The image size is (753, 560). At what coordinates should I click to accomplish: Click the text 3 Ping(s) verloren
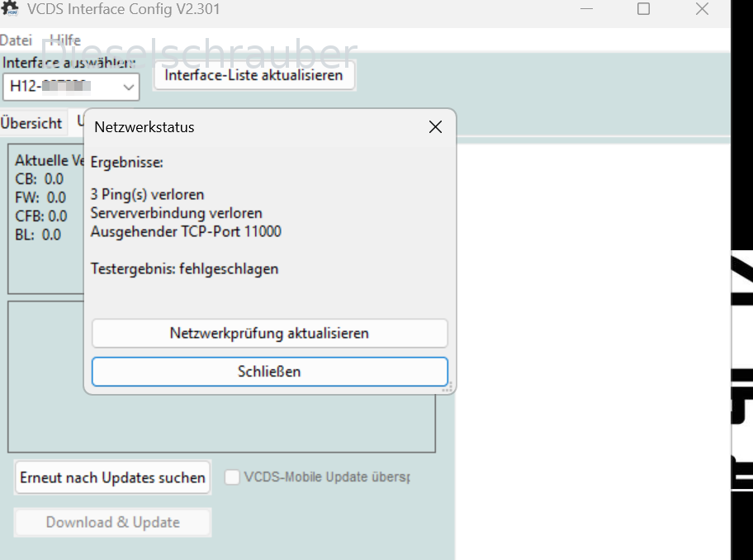click(x=148, y=194)
